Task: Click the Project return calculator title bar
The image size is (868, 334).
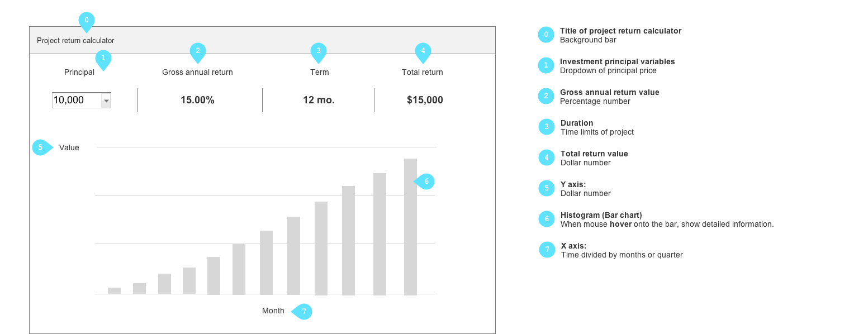Action: click(262, 40)
